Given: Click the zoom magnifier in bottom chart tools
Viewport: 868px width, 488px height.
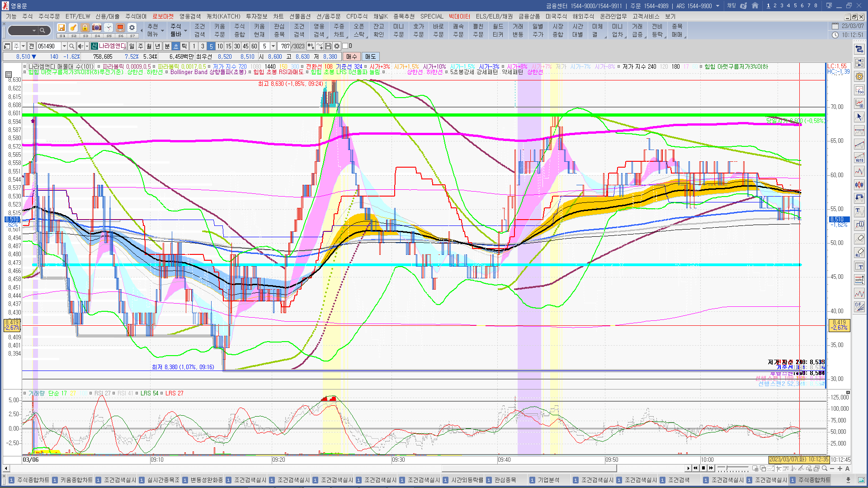Looking at the screenshot, I should click(x=825, y=469).
